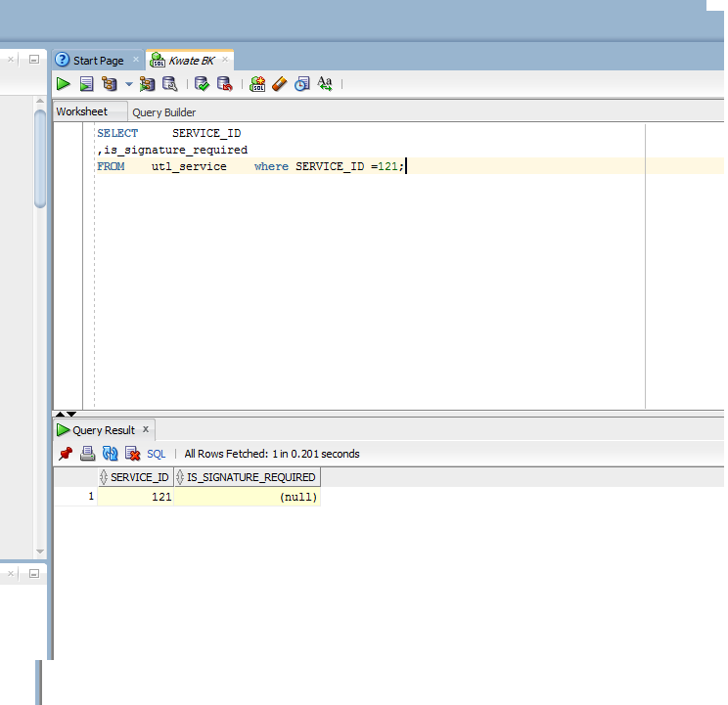This screenshot has height=705, width=728.
Task: Click the Unshared SQL Worksheet icon
Action: tap(257, 84)
